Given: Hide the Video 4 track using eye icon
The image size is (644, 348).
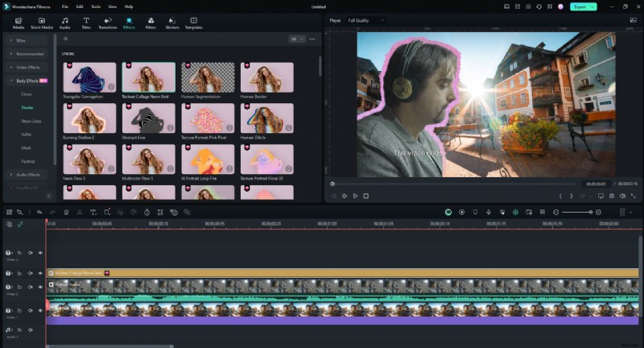Looking at the screenshot, I should [40, 252].
